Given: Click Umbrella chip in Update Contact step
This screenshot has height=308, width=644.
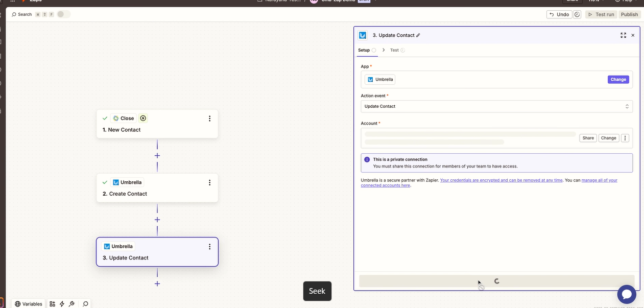Looking at the screenshot, I should pyautogui.click(x=118, y=246).
